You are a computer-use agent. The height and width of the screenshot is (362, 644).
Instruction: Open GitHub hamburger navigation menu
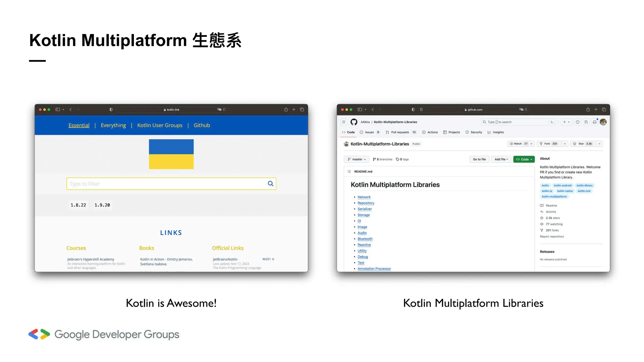tap(344, 122)
